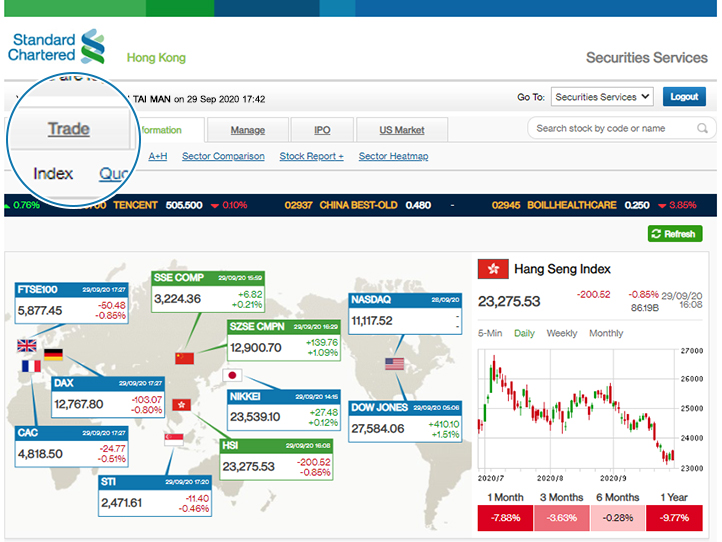This screenshot has width=722, height=542.
Task: Open Sector Heatmap link
Action: point(393,156)
